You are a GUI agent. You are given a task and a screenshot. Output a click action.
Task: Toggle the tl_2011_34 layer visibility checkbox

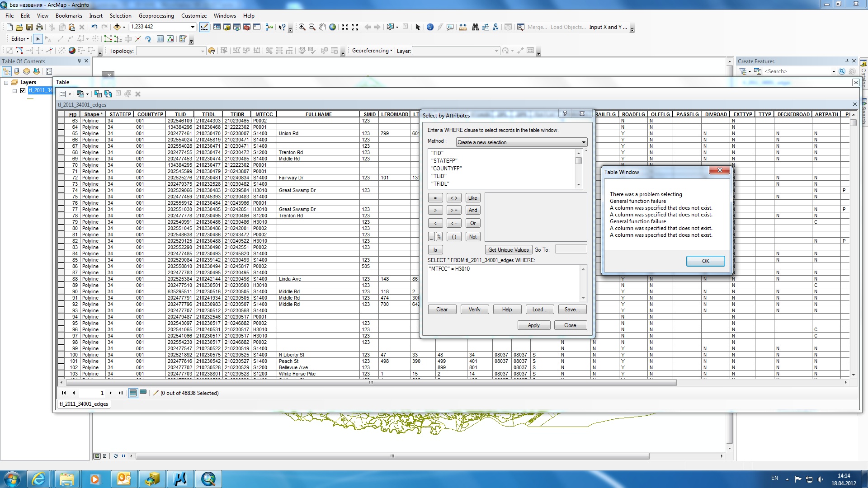[23, 90]
